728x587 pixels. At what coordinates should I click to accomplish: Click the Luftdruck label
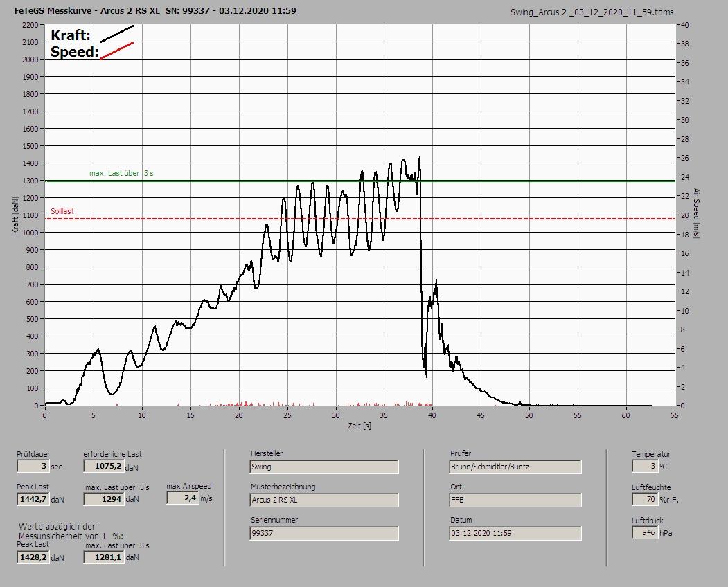pyautogui.click(x=648, y=521)
